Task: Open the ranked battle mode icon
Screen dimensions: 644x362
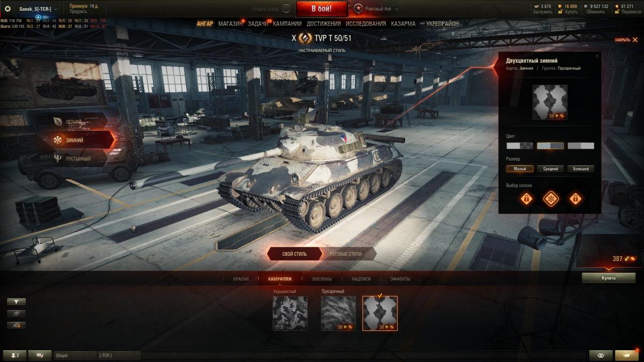Action: 358,9
